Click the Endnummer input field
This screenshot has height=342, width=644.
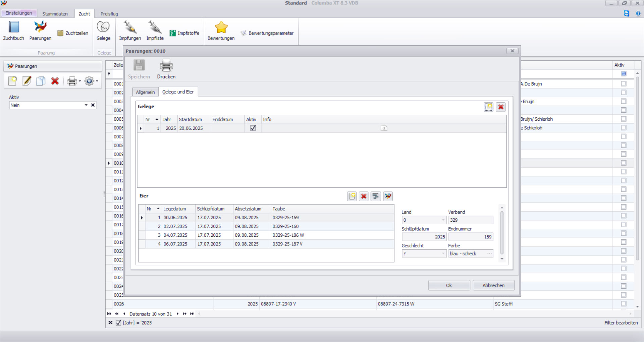471,237
